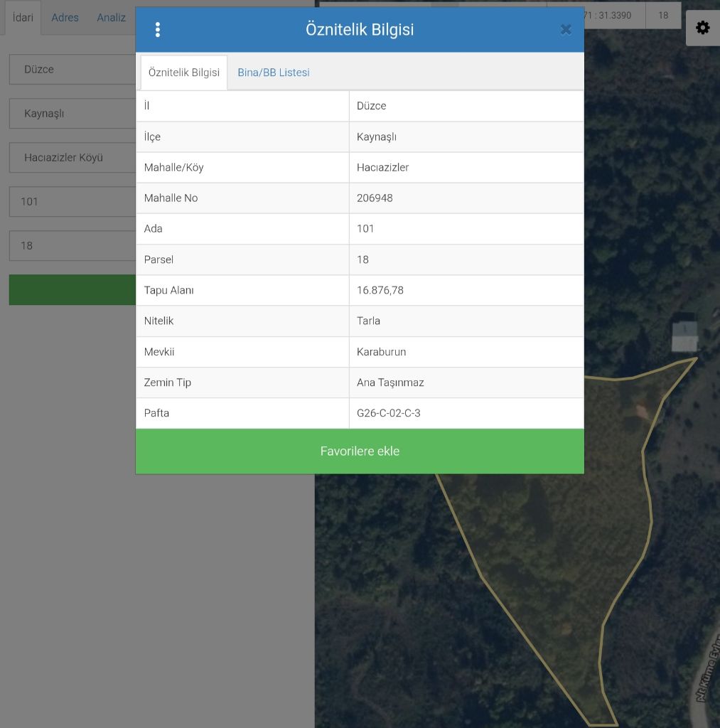Image resolution: width=720 pixels, height=728 pixels.
Task: Expand the Hacıazizler Köyü neighborhood dropdown
Action: (71, 158)
